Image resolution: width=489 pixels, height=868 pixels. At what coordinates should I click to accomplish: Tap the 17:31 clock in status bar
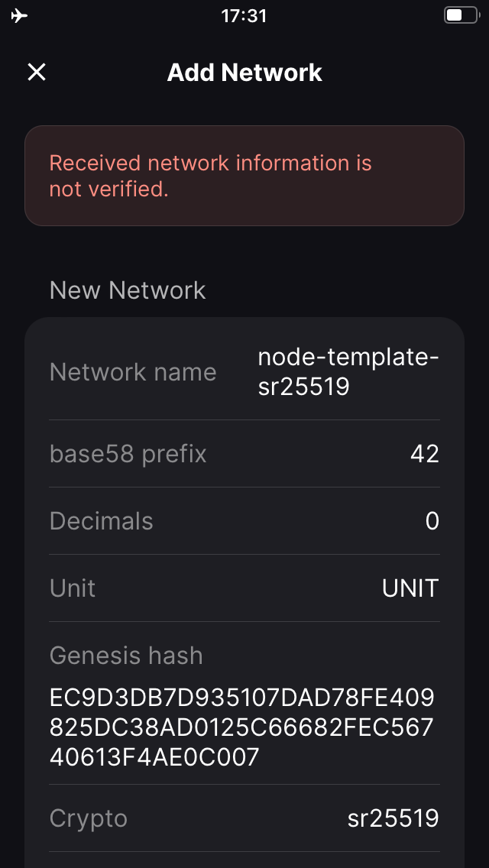pos(244,15)
